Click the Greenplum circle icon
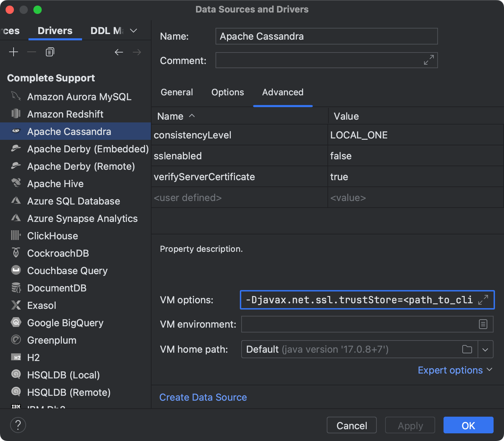 [x=16, y=339]
